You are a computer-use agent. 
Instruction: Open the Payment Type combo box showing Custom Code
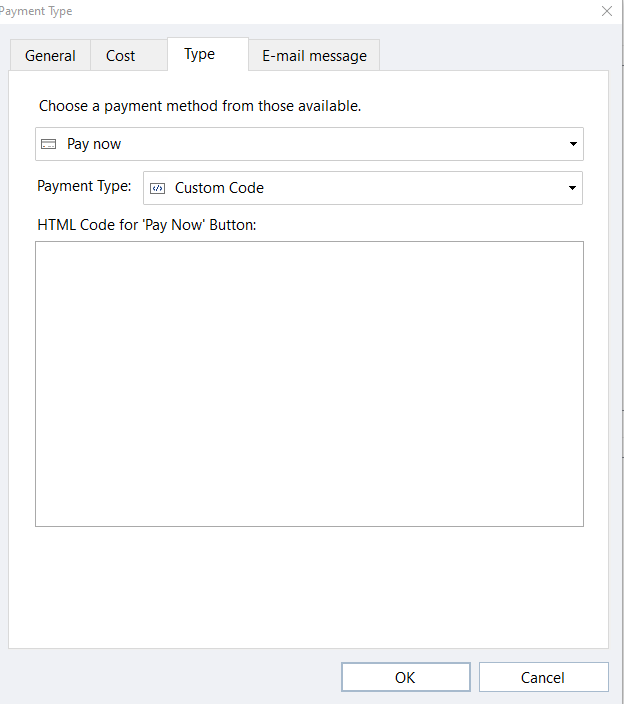click(x=363, y=188)
